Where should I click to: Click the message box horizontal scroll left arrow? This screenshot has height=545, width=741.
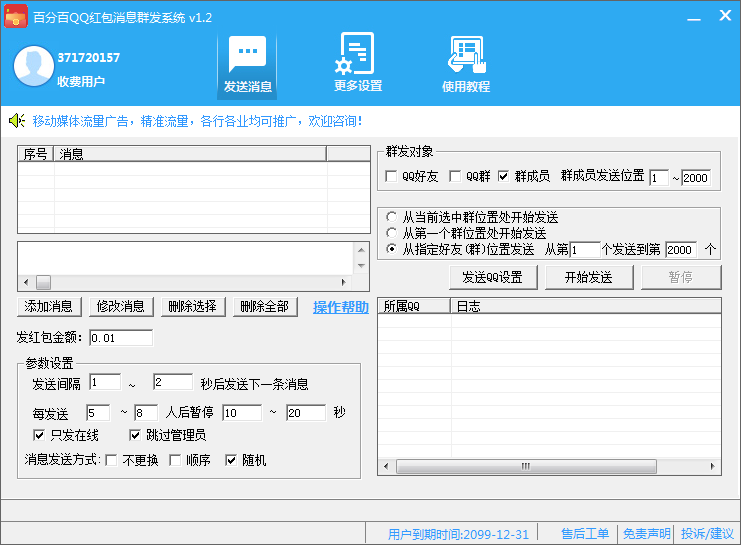(26, 282)
